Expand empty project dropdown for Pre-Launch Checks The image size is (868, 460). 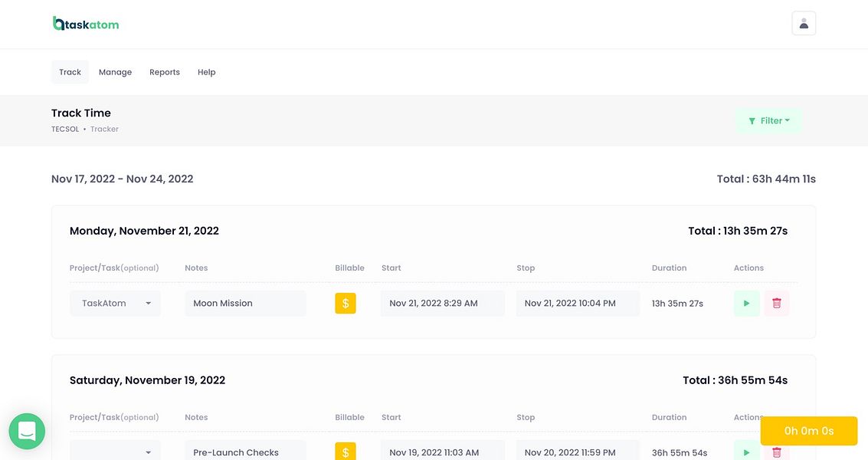coord(115,451)
